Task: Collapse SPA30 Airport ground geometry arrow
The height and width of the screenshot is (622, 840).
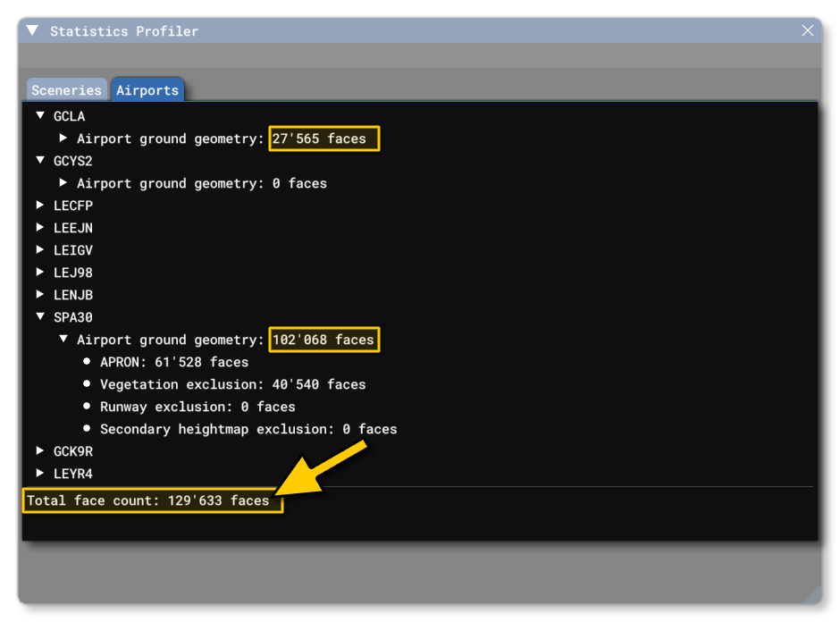Action: (63, 340)
